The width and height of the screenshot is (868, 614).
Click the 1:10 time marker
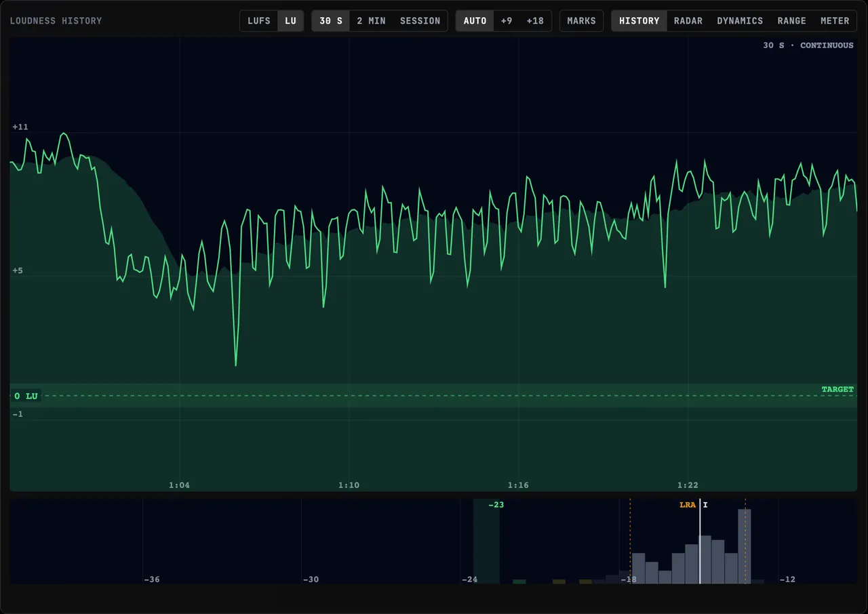349,485
